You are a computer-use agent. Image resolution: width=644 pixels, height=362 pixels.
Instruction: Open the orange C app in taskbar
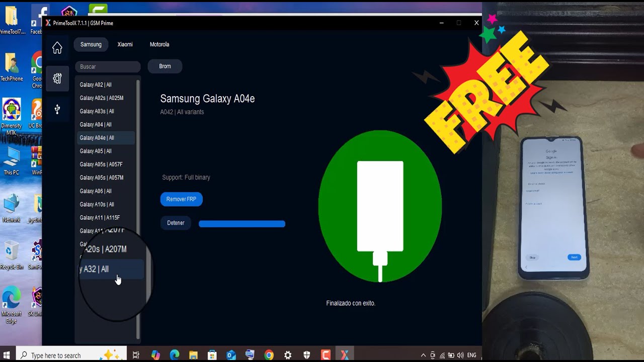pyautogui.click(x=326, y=355)
